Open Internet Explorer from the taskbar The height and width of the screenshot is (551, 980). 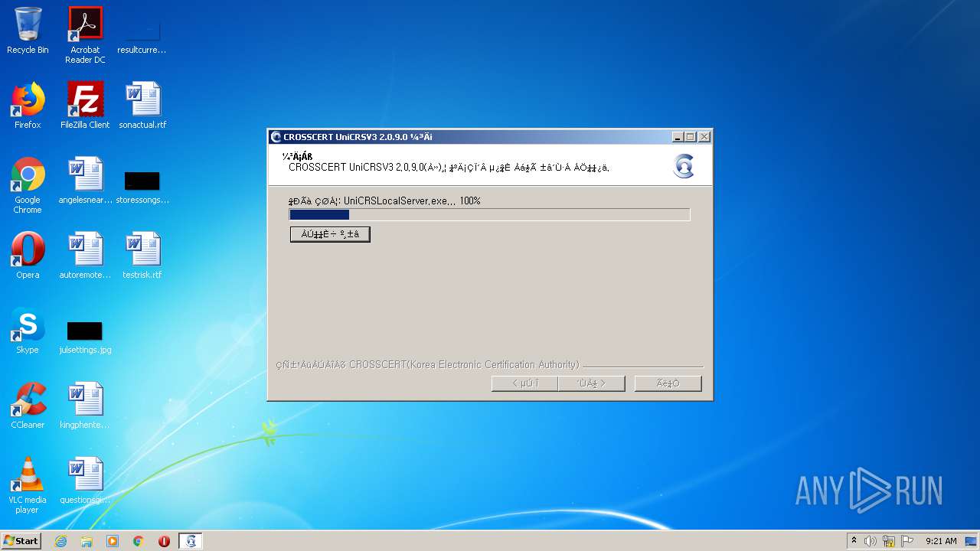point(60,541)
